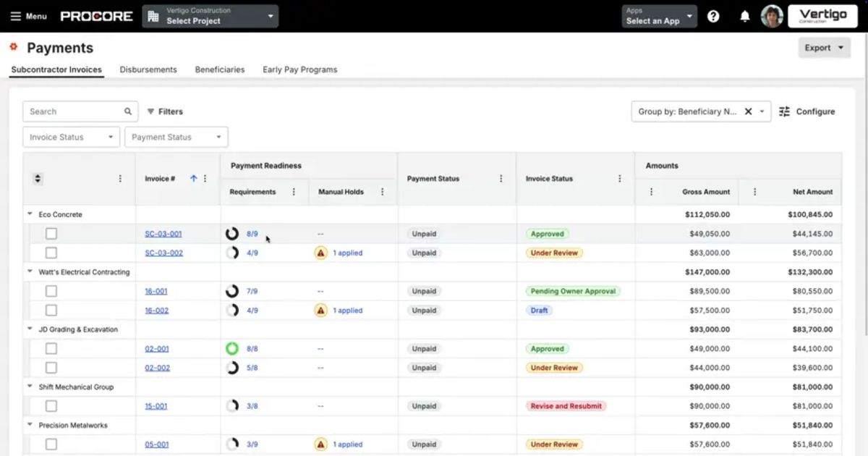Select checkbox for invoice 02-001
868x456 pixels.
point(51,348)
